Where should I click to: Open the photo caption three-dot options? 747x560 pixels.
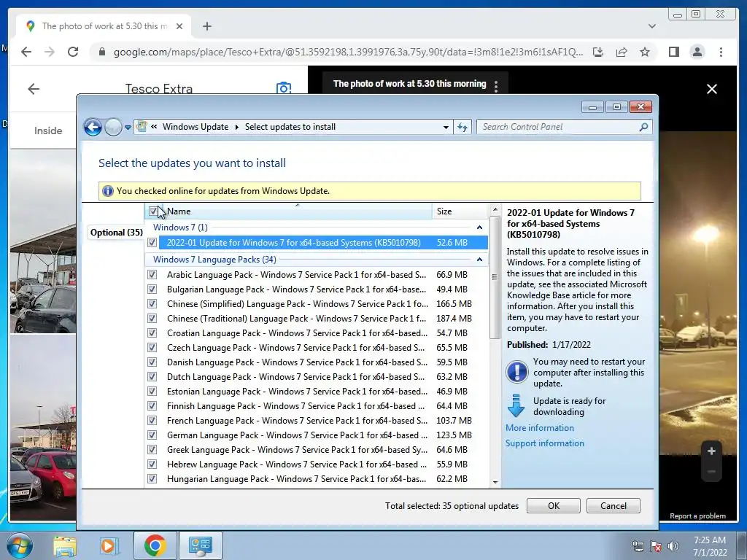496,86
